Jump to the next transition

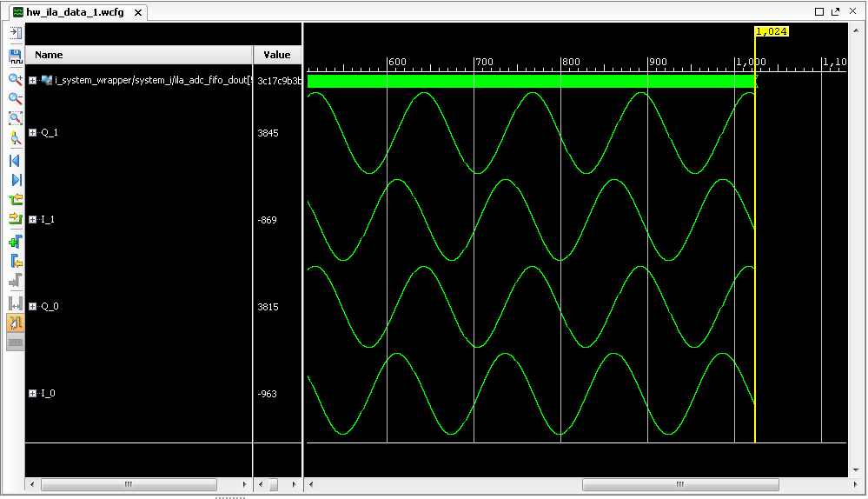click(16, 219)
